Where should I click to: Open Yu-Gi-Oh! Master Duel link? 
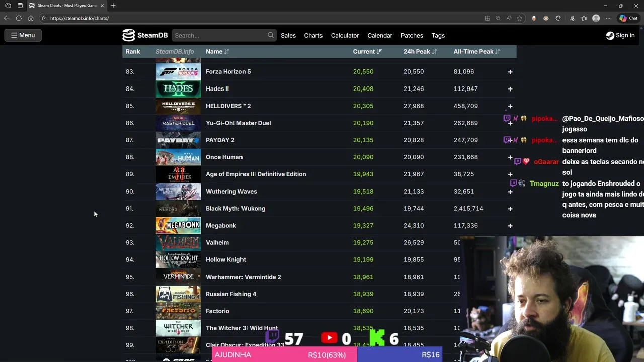tap(238, 123)
